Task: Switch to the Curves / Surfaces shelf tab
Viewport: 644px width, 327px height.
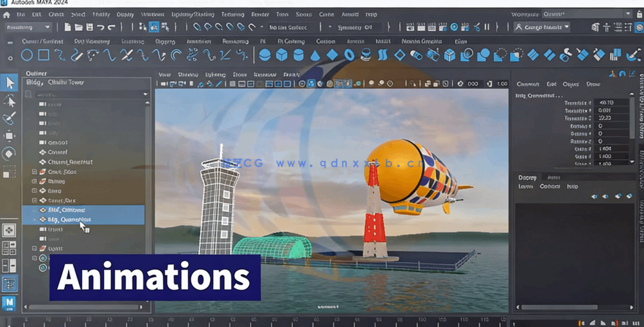Action: pos(42,41)
